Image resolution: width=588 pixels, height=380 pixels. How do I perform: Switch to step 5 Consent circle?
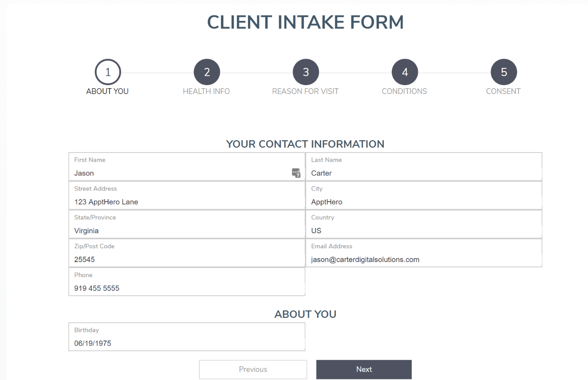[504, 72]
